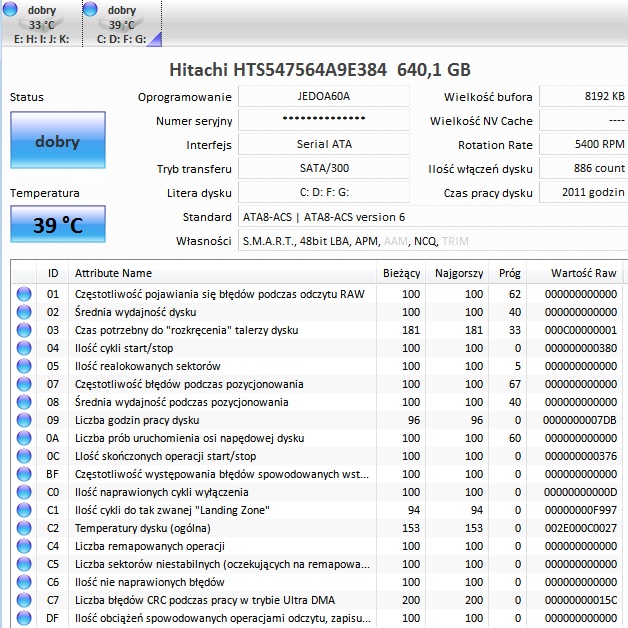The image size is (628, 628).
Task: Select row 'Częstotliwość pojawiania się błędów podczas odczytu RAW'
Action: click(317, 294)
